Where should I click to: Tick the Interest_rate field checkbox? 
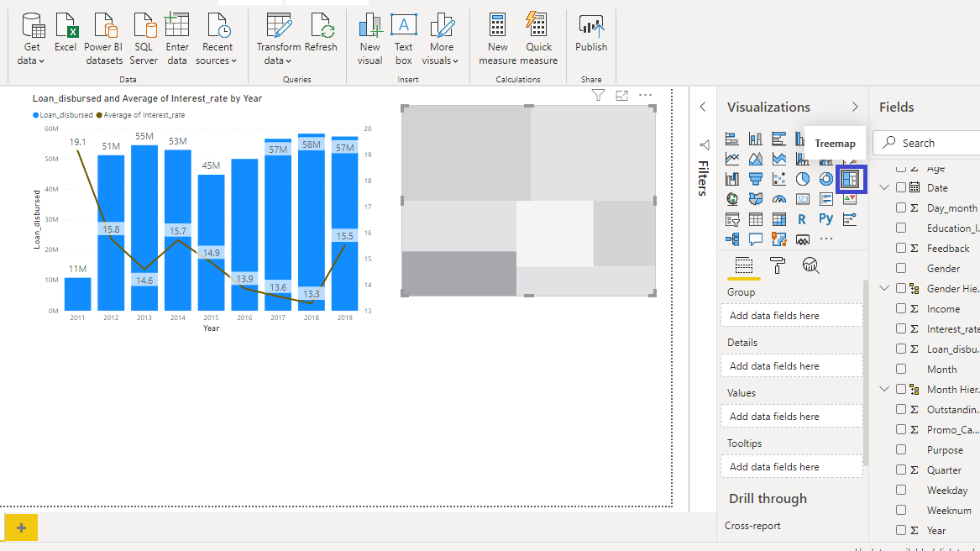point(900,328)
